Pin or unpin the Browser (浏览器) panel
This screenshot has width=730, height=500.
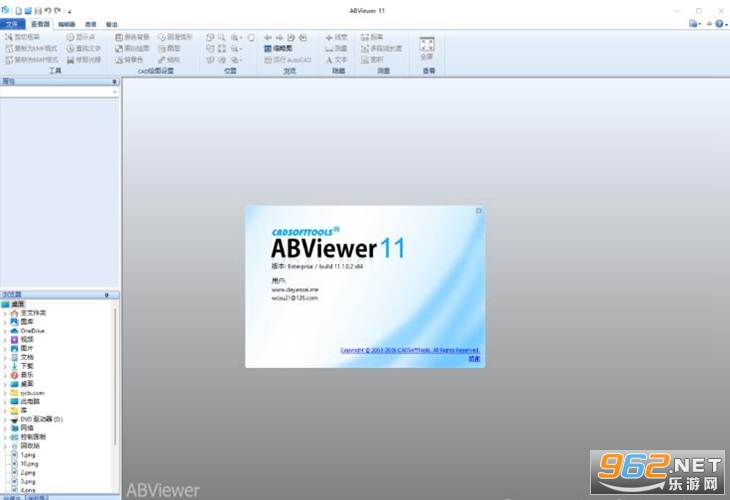107,295
